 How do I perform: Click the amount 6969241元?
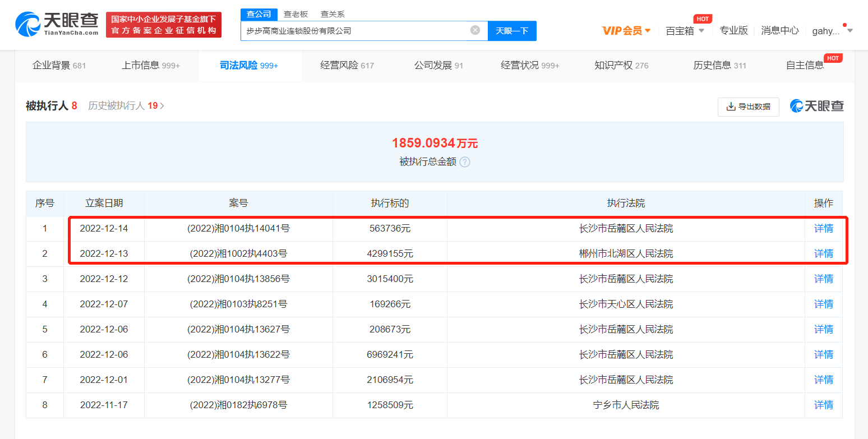pyautogui.click(x=390, y=354)
